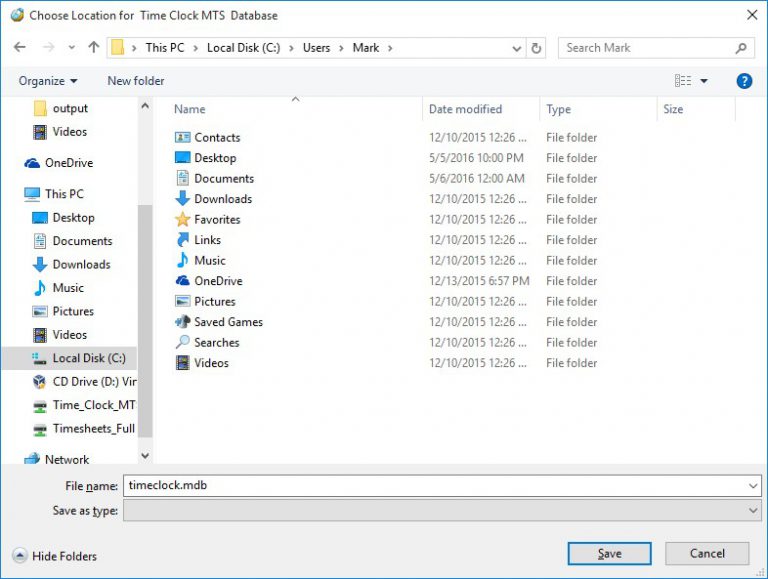Go back using the back arrow
The image size is (768, 579).
(20, 47)
